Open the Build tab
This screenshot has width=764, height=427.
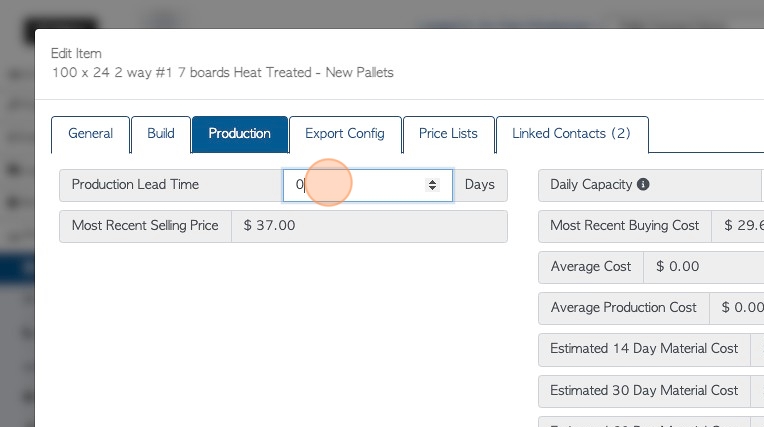161,134
